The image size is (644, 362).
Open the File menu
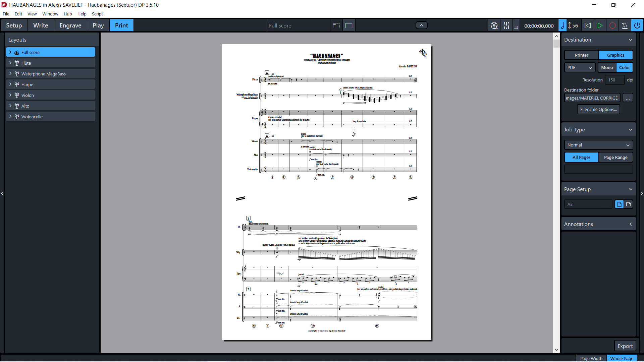coord(6,14)
